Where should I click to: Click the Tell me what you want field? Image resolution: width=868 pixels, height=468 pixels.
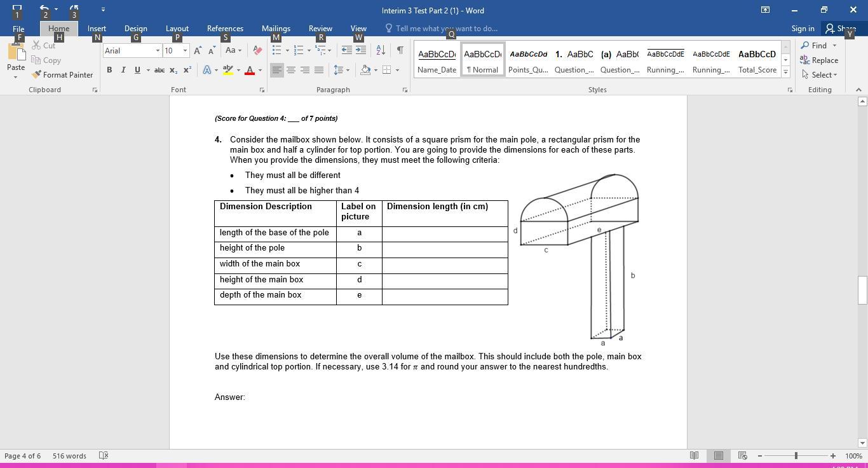click(446, 29)
